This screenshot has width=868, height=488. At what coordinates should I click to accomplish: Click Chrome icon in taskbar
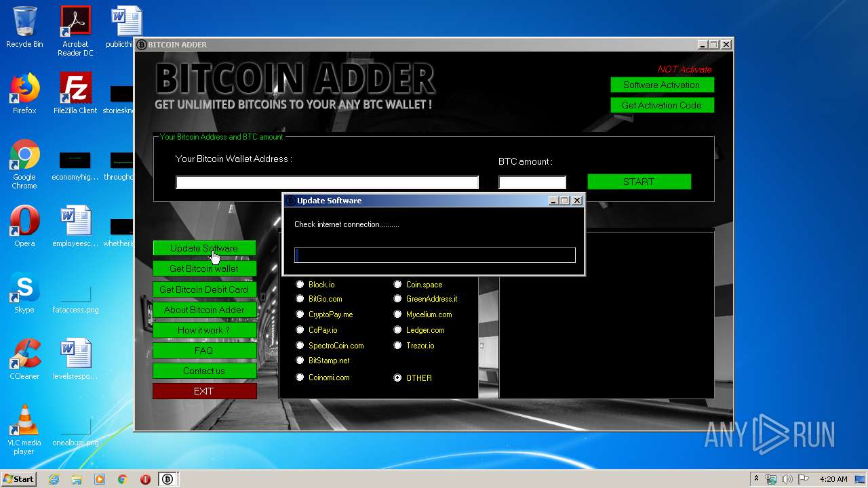coord(122,479)
